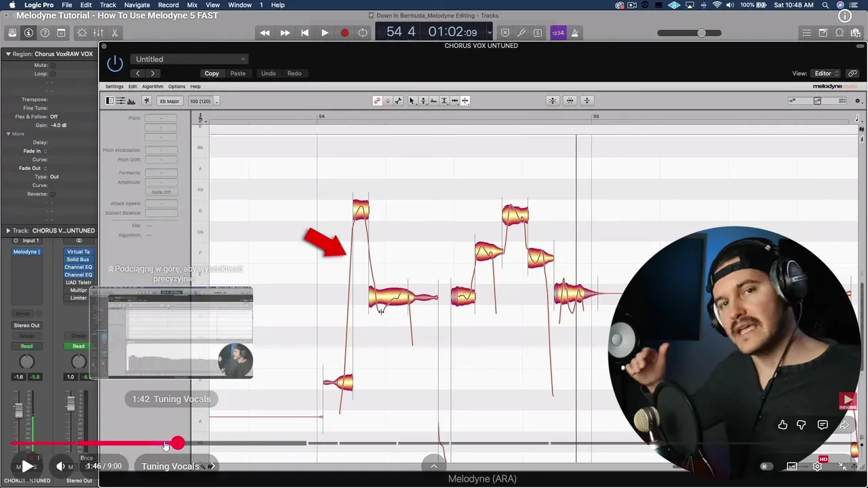This screenshot has width=868, height=488.
Task: Click the Leveling macro button
Action: [x=587, y=101]
